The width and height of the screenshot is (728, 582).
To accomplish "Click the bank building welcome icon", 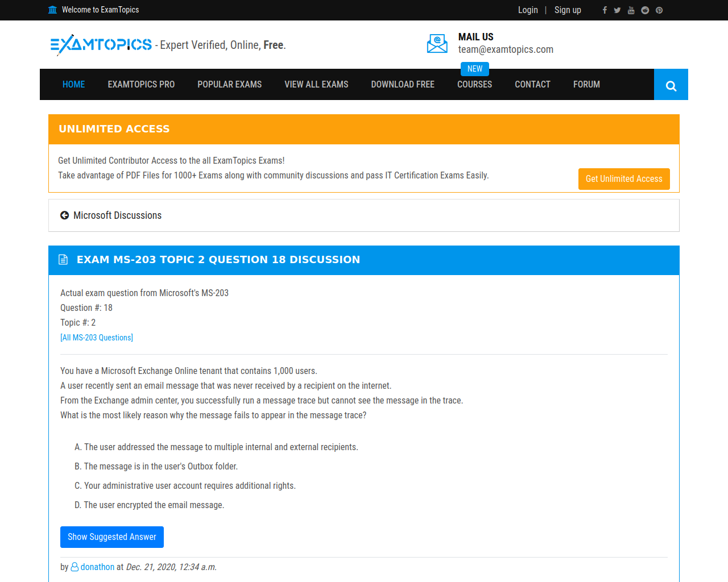I will pyautogui.click(x=53, y=10).
